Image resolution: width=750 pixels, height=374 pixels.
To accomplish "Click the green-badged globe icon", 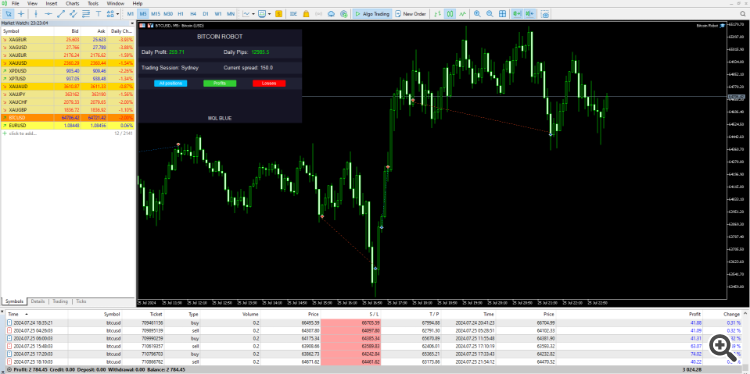I will coord(343,14).
